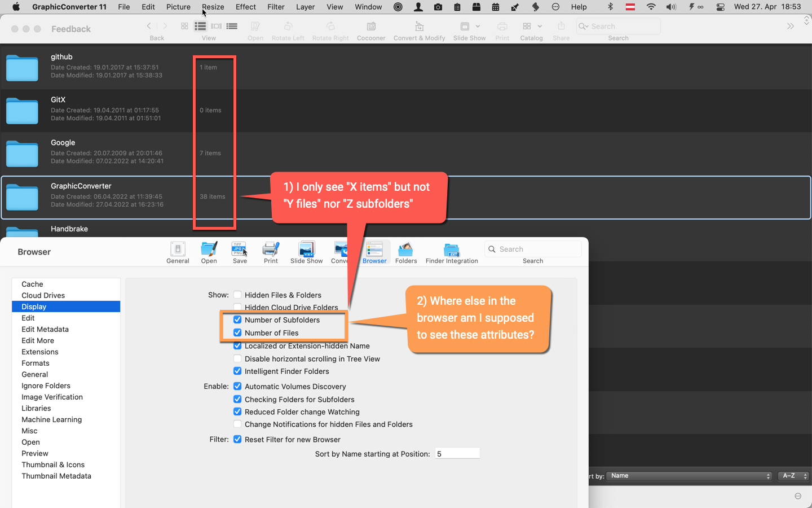Toggle Reset Filter for new Browser

pos(237,439)
